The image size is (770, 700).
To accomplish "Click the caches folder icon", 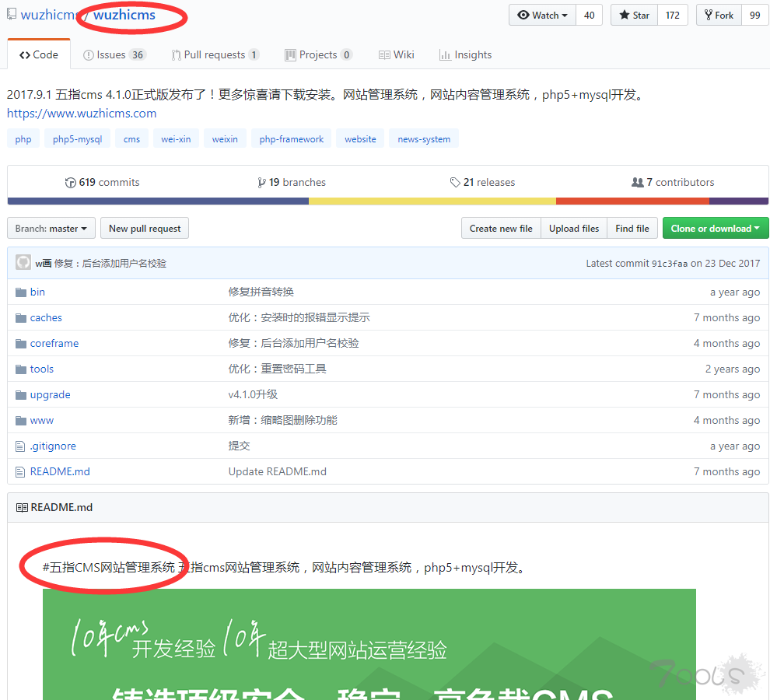I will [x=21, y=318].
